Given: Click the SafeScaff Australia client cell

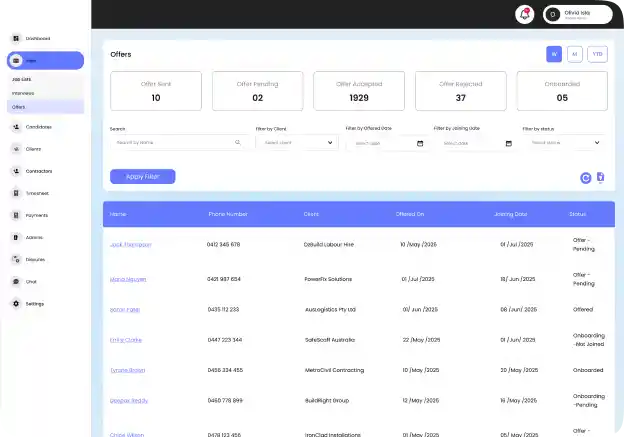Looking at the screenshot, I should pyautogui.click(x=330, y=340).
